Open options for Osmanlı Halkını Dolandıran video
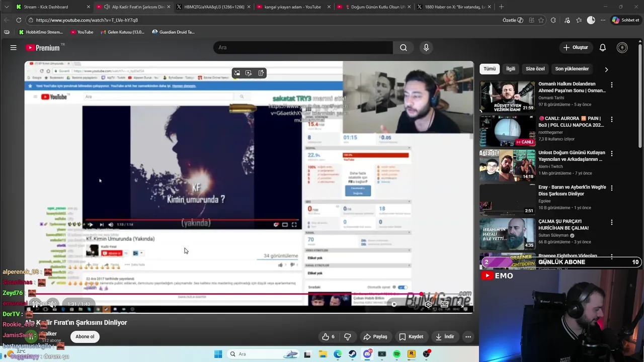The image size is (644, 362). tap(612, 85)
